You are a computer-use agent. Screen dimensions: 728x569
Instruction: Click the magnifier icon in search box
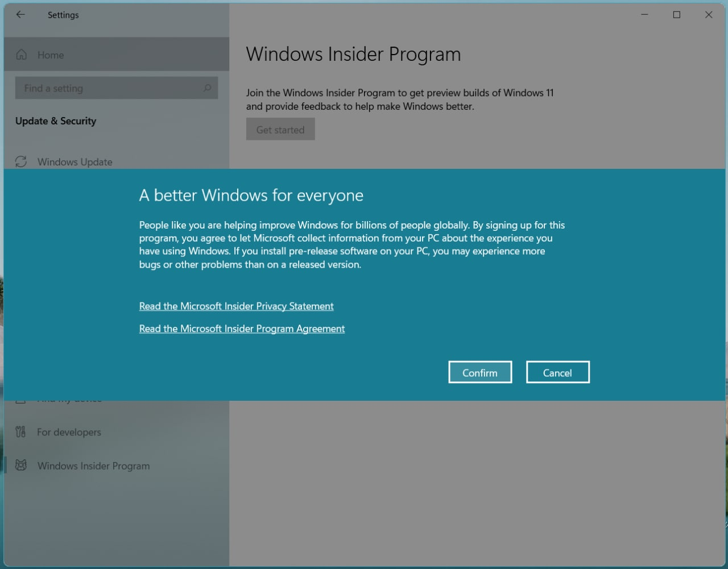[x=207, y=88]
